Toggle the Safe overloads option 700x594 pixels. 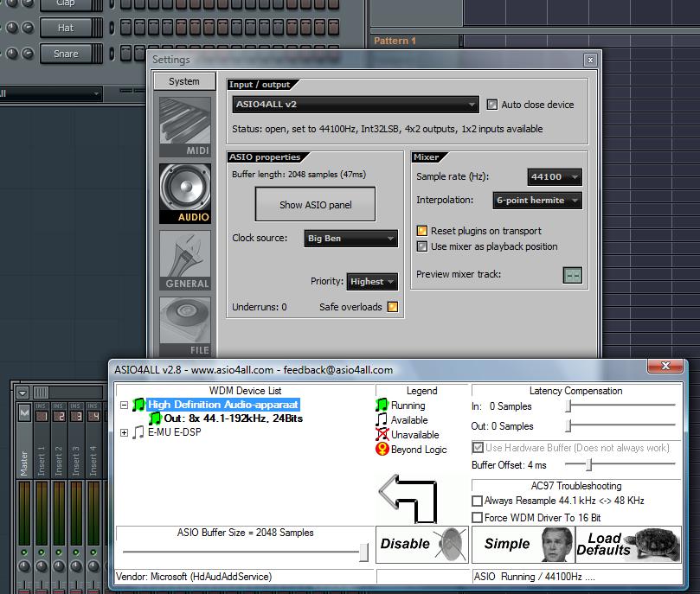[x=393, y=307]
